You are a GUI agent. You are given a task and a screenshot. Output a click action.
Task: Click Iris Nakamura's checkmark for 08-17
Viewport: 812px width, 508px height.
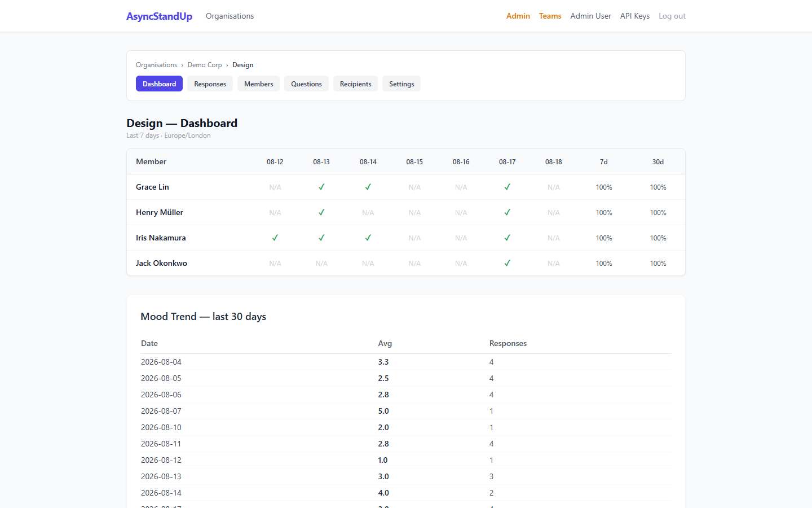[507, 238]
